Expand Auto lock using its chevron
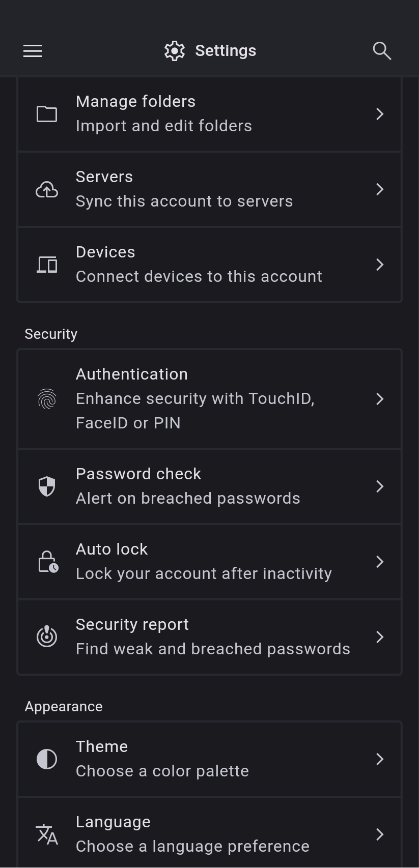 click(380, 562)
